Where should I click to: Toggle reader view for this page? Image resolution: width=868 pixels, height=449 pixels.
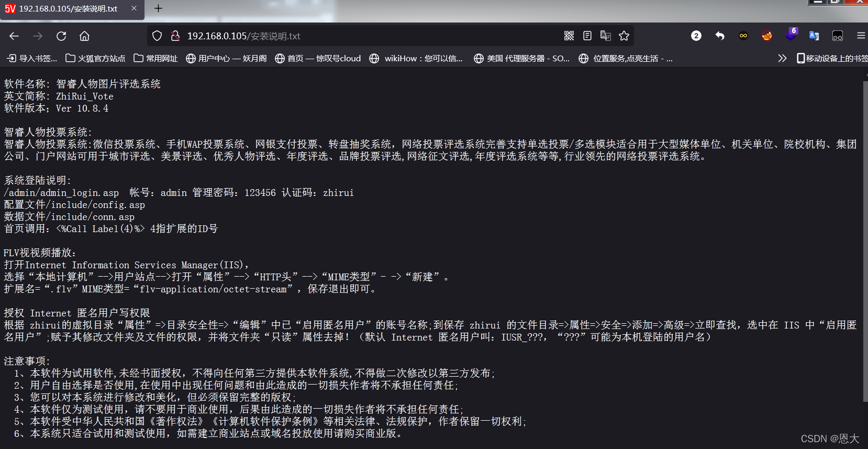587,36
